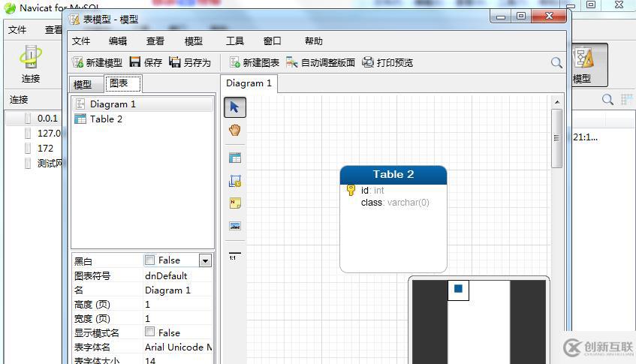The height and width of the screenshot is (364, 636).
Task: Click the New Model (新建模型) toolbar button
Action: pos(98,62)
